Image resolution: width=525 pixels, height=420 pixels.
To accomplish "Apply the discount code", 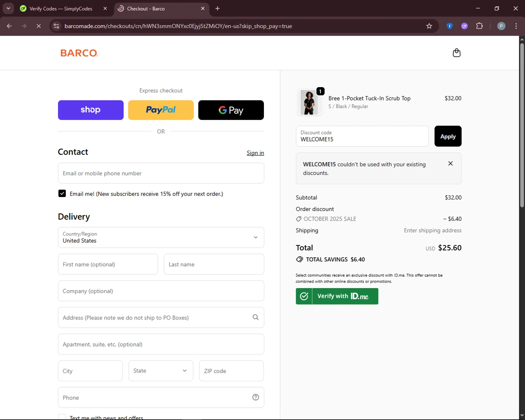I will coord(448,136).
